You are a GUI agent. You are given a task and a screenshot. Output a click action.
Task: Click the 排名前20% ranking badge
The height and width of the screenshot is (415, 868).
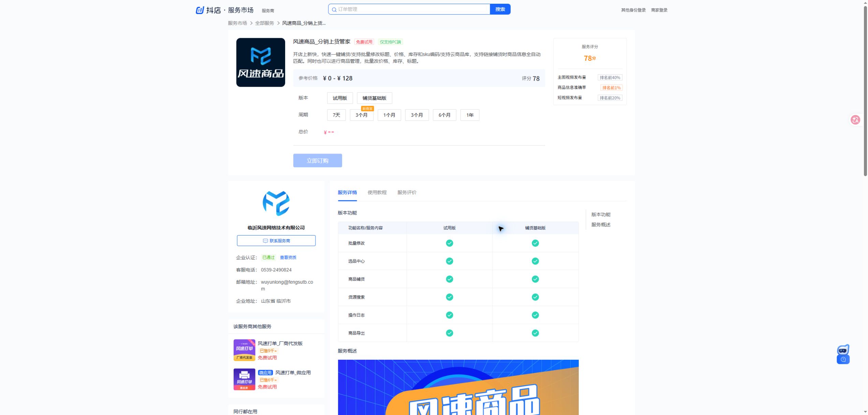tap(610, 98)
